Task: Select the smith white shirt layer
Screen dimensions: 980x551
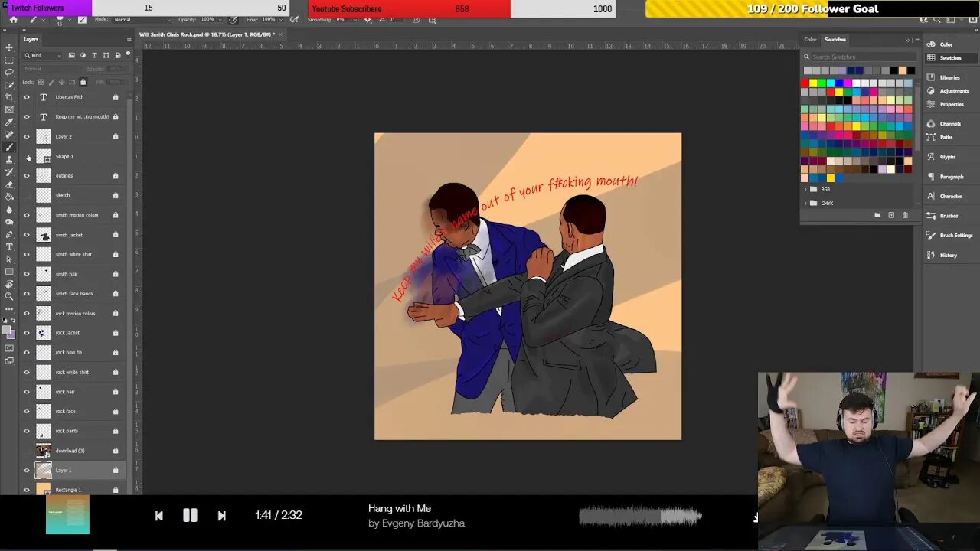Action: tap(73, 254)
